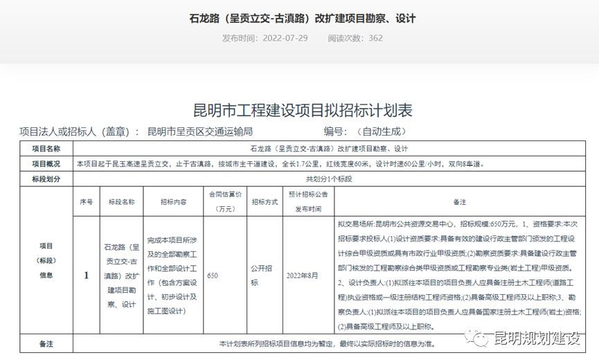The width and height of the screenshot is (599, 364).
Task: Click the 编号 (自动生成) text
Action: (x=365, y=131)
